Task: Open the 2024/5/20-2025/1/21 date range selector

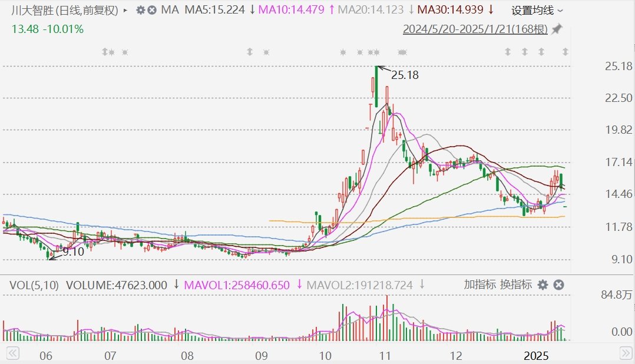Action: tap(475, 29)
